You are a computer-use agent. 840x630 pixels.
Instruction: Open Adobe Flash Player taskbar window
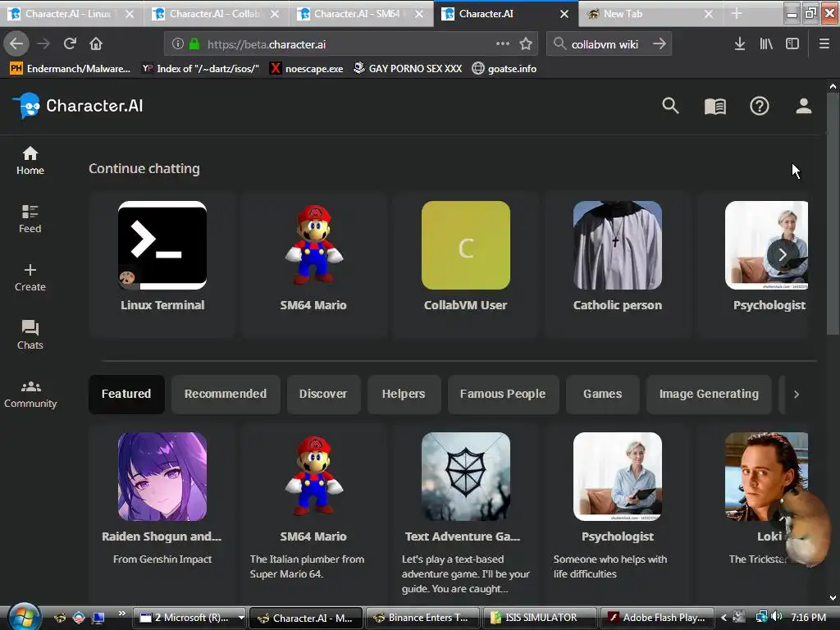[657, 618]
